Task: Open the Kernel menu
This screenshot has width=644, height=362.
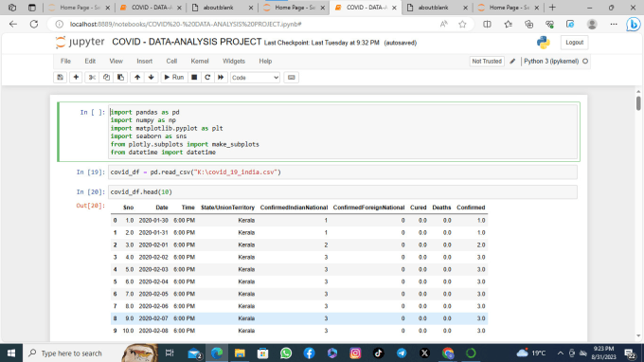Action: [x=200, y=62]
